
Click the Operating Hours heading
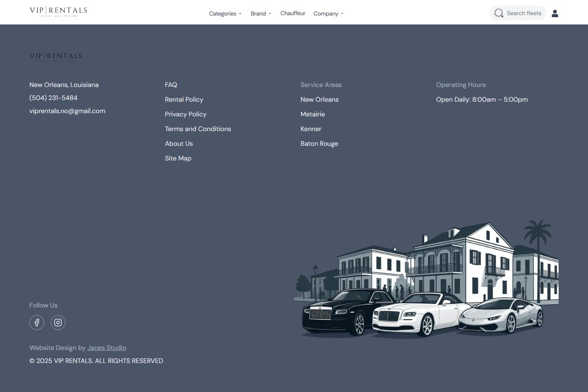click(x=461, y=85)
